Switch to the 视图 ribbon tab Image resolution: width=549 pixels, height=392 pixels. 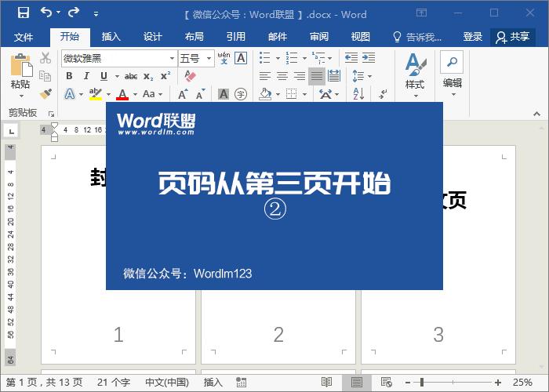point(361,36)
